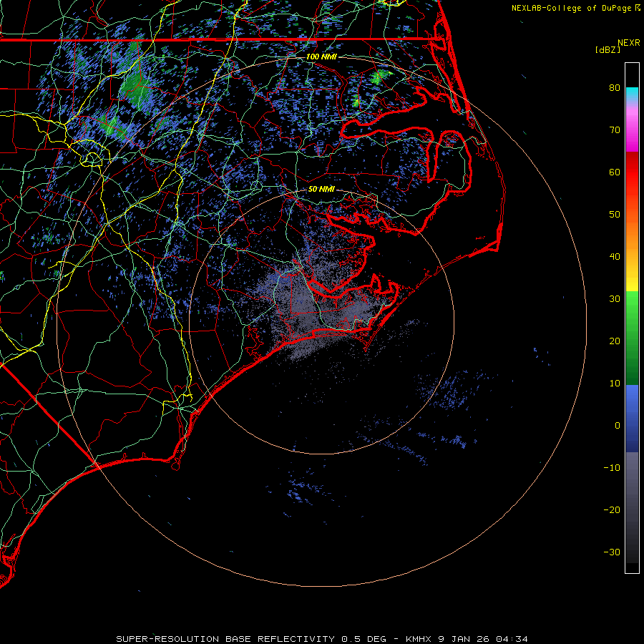Click the dBZ legend unit label

[x=608, y=50]
